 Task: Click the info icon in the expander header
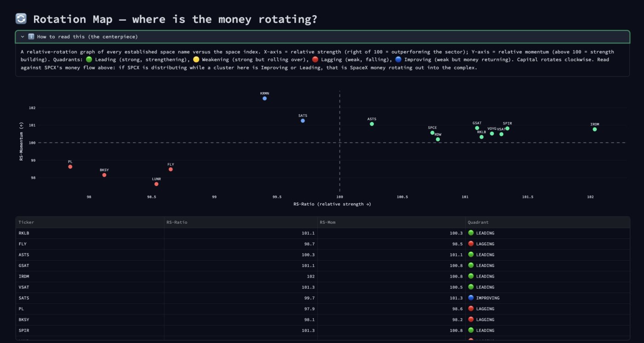(31, 37)
